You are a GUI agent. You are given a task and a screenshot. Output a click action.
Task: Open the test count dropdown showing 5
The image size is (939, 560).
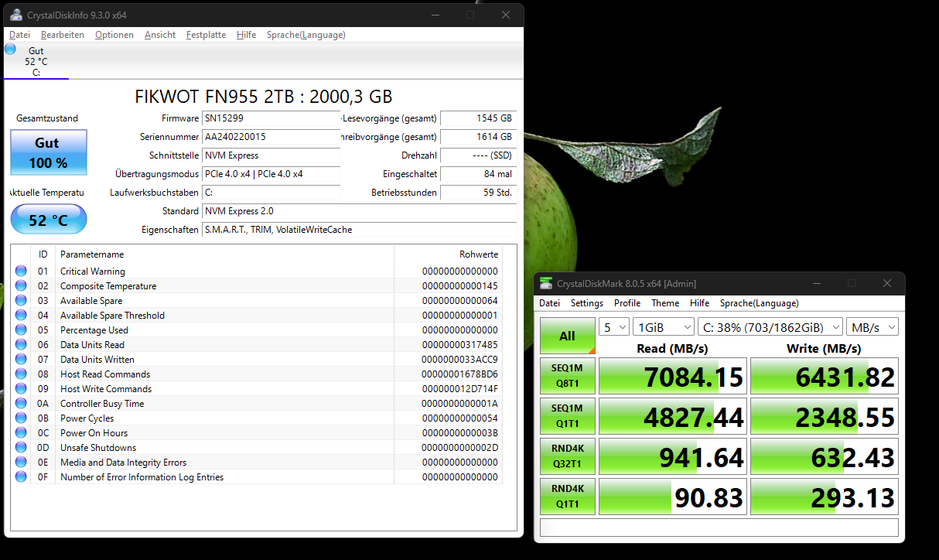click(613, 326)
